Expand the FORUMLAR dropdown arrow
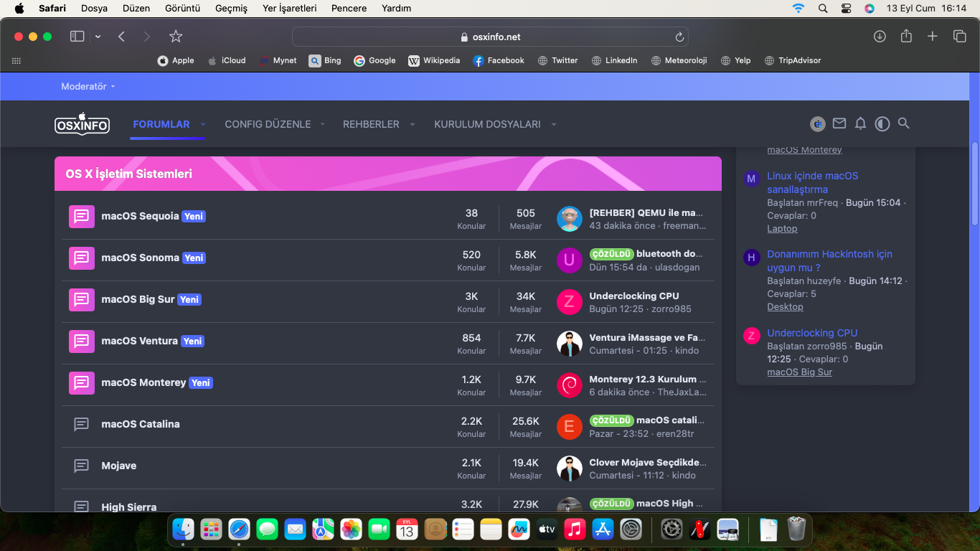 tap(203, 124)
